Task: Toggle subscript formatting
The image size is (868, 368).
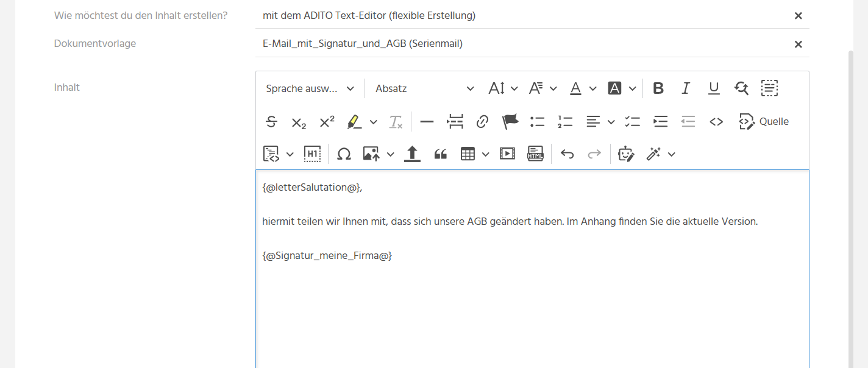Action: 299,121
